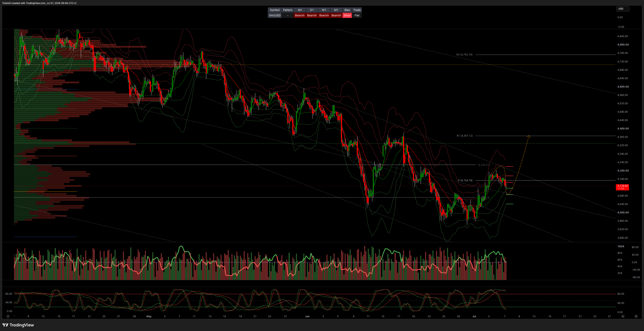The image size is (644, 331).
Task: Click the May month marker on time axis
Action: click(x=149, y=316)
